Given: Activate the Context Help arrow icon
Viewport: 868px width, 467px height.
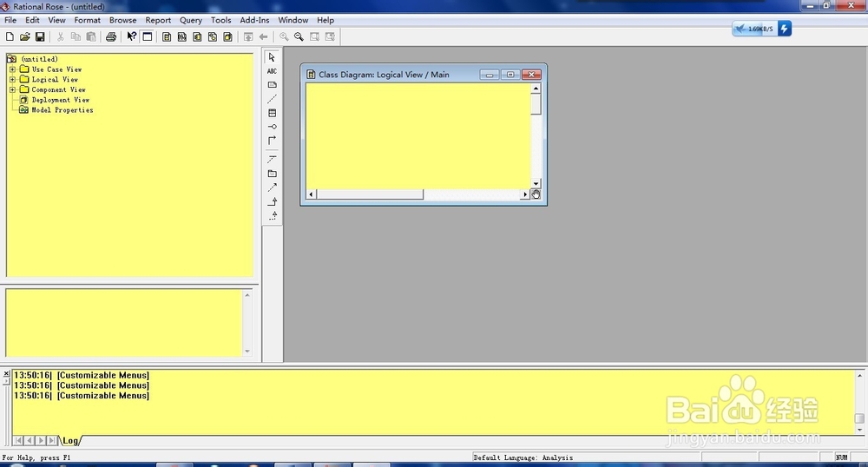Looking at the screenshot, I should [x=131, y=36].
